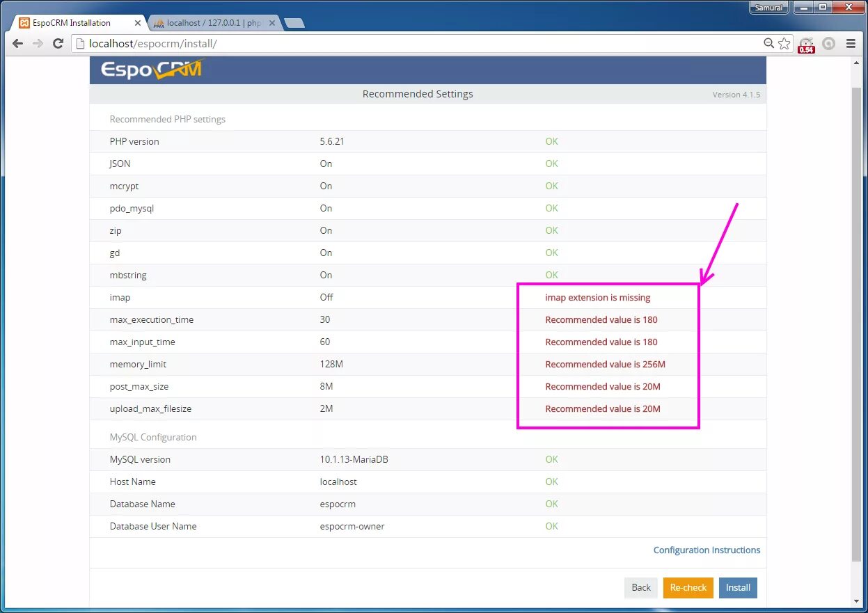Reload the EspoCRM install page
Screen dimensions: 868x613
(59, 43)
